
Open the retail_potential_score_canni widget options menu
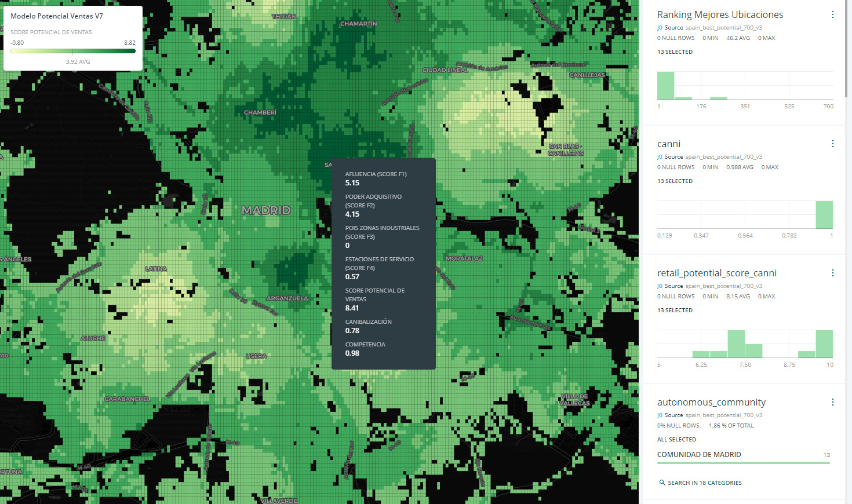832,273
